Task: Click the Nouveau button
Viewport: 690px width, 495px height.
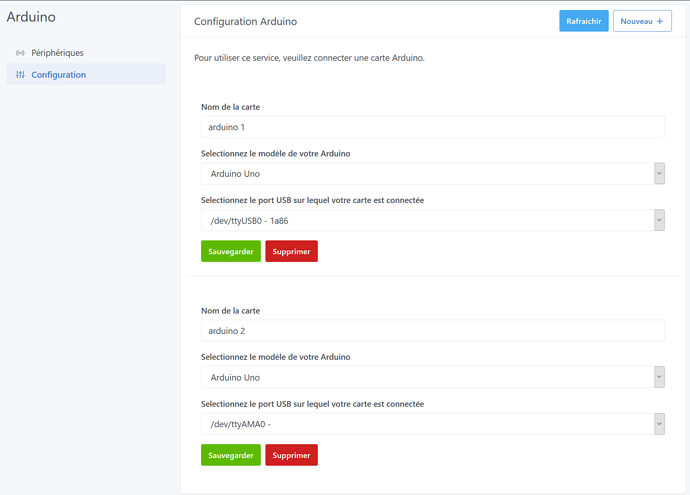Action: pos(642,21)
